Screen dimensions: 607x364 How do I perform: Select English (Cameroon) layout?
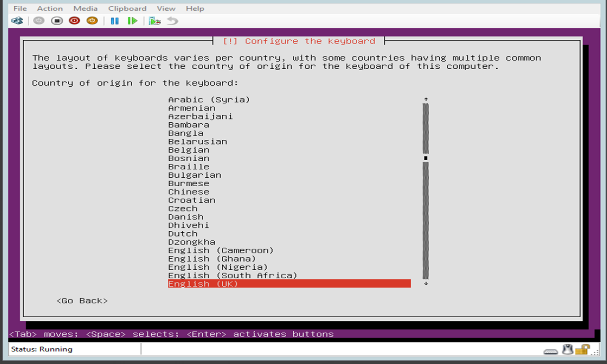290,250
